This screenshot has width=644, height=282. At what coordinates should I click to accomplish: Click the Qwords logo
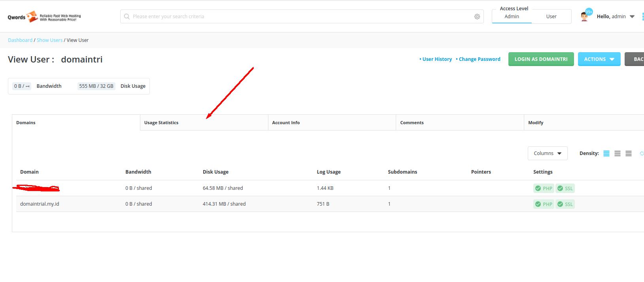point(44,17)
